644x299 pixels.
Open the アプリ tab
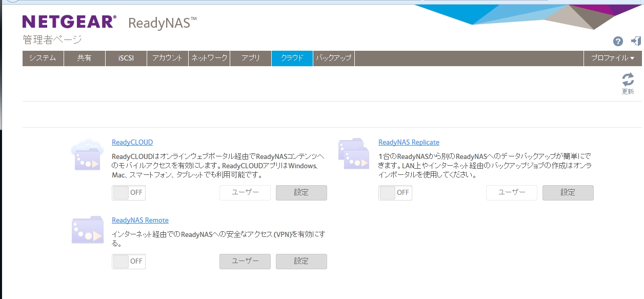tap(251, 58)
